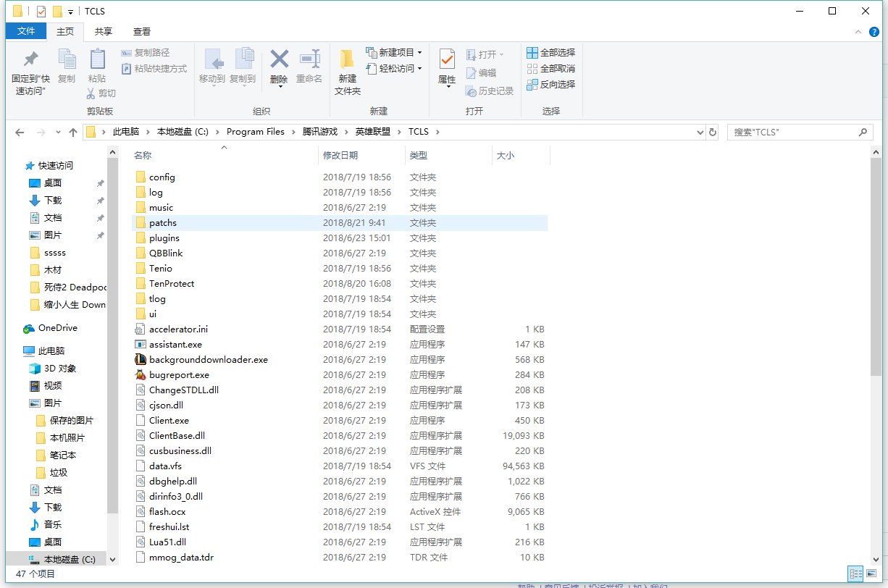Open the ribbon Help question mark icon
Screen dimensions: 888x588
pos(874,31)
